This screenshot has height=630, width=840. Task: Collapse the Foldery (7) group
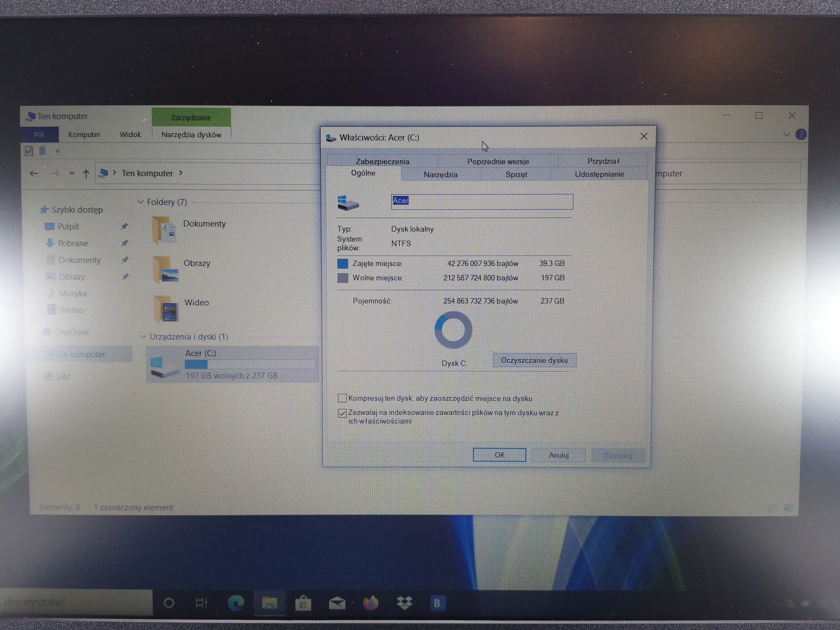141,202
